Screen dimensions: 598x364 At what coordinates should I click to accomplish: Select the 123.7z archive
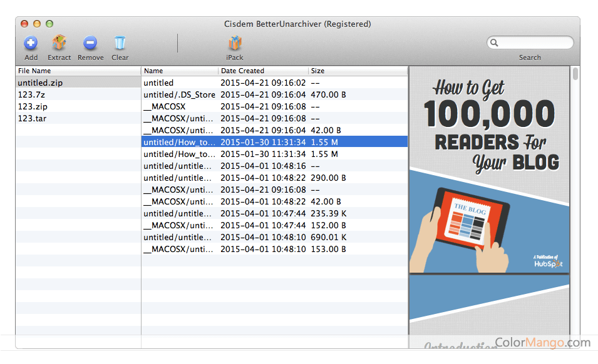pos(78,94)
